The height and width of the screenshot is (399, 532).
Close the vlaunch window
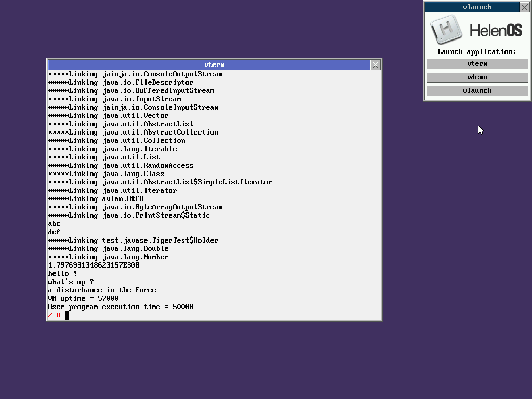tap(524, 7)
